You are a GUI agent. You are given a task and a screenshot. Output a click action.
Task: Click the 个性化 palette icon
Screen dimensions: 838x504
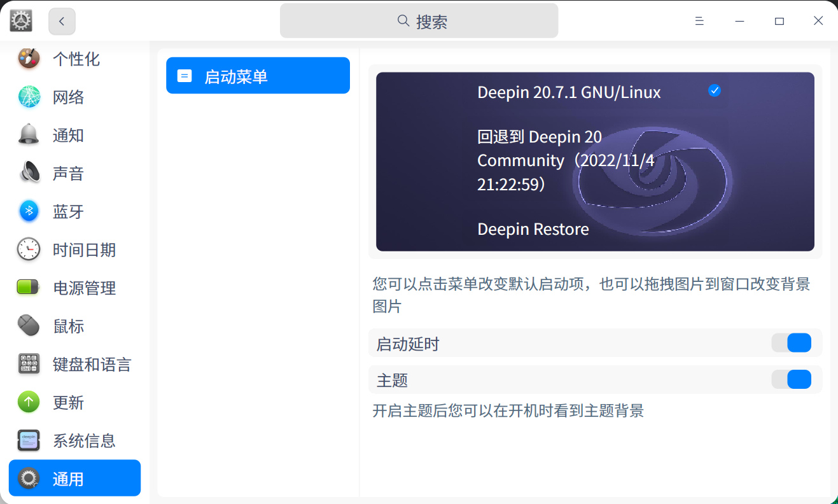(29, 59)
